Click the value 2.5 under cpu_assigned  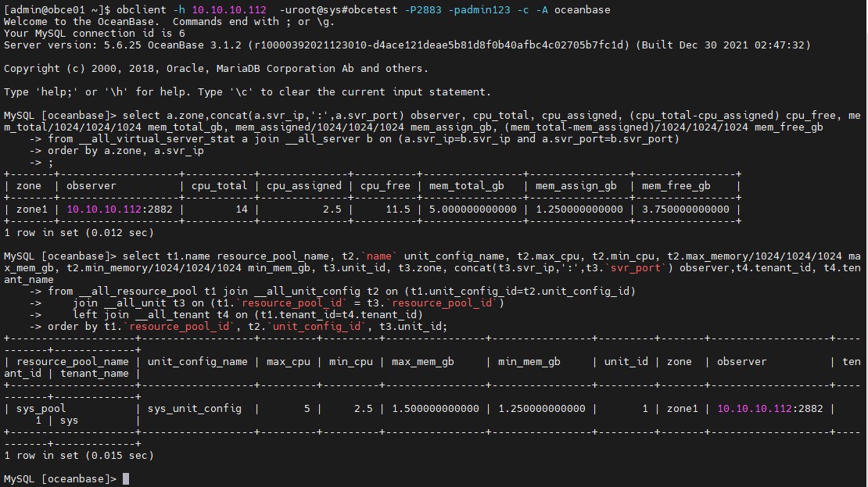click(x=332, y=209)
